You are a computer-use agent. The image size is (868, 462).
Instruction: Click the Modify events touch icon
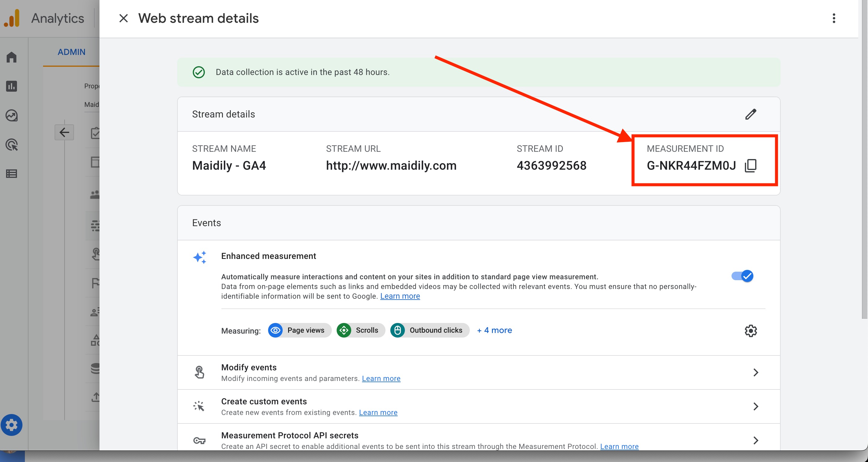(x=200, y=372)
